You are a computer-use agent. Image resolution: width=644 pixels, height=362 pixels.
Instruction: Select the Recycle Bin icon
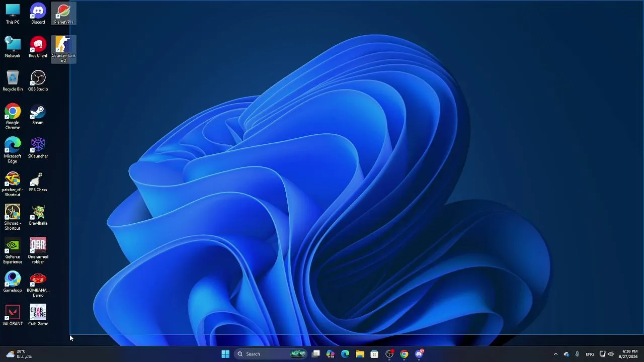[13, 81]
